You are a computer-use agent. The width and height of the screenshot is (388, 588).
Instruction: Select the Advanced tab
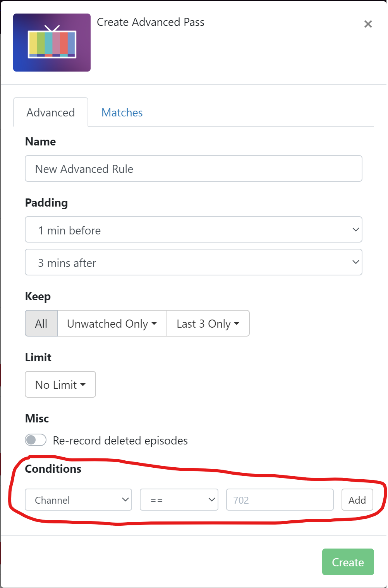point(51,113)
